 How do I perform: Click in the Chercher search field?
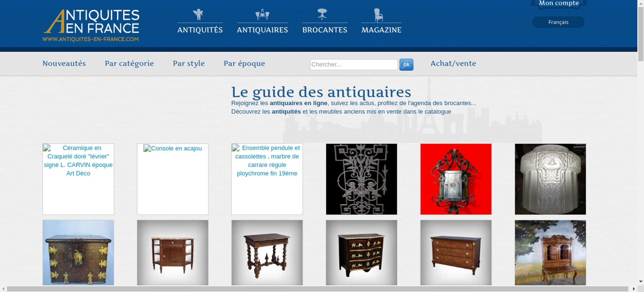(x=354, y=65)
